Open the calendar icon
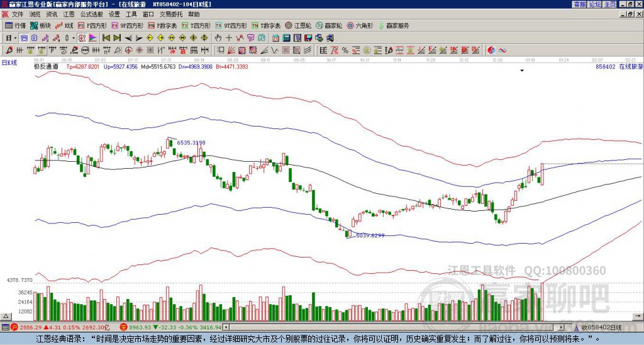This screenshot has height=345, width=644. click(x=275, y=38)
